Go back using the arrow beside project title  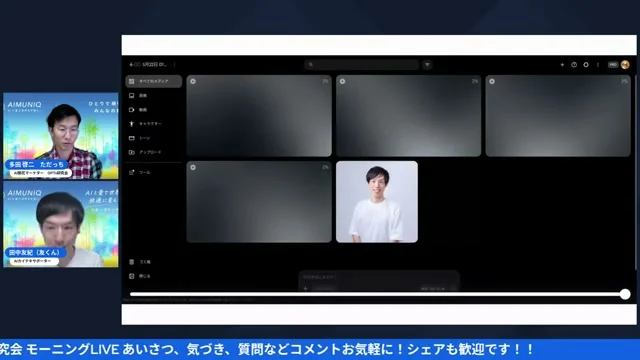point(131,64)
